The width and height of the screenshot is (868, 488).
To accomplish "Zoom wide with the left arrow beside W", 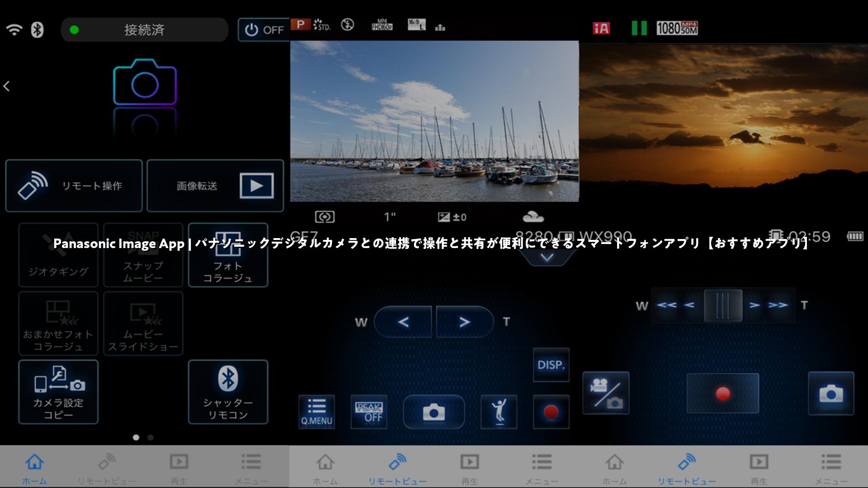I will click(403, 322).
